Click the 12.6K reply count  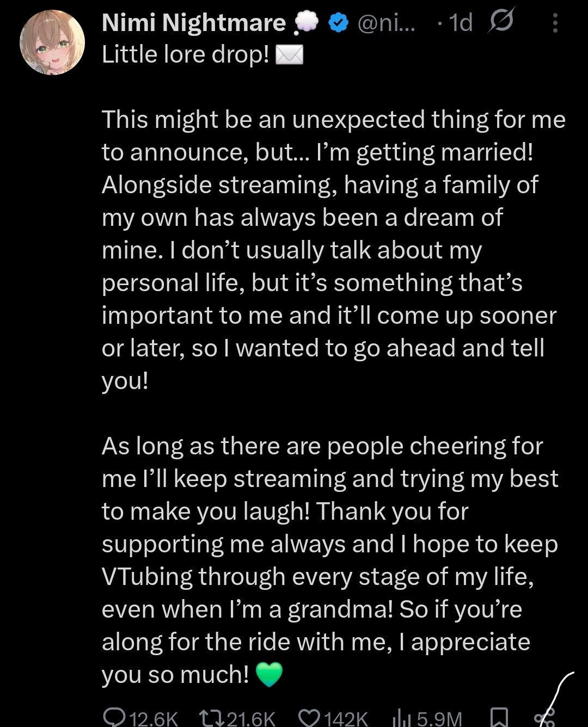154,719
